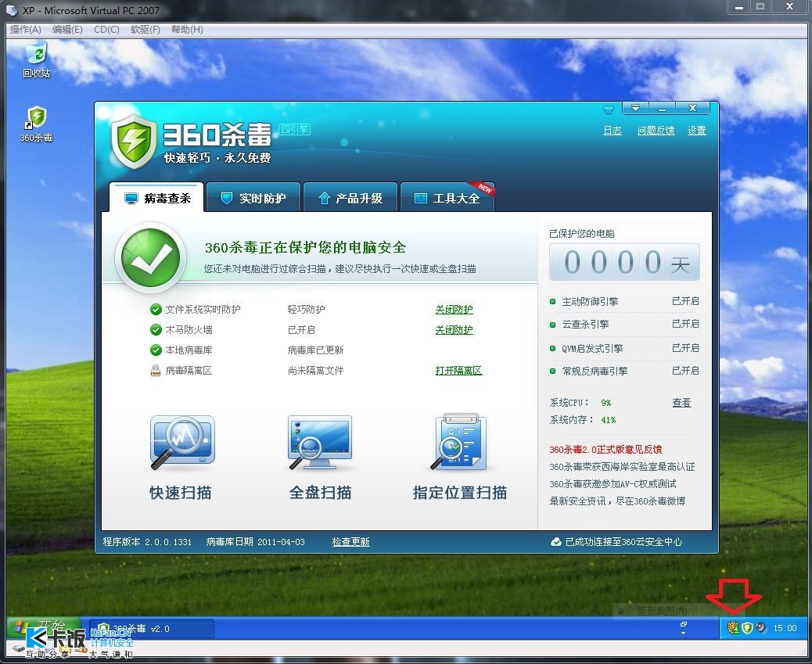The height and width of the screenshot is (664, 812).
Task: Open the 问题反馈 feedback link
Action: point(656,131)
